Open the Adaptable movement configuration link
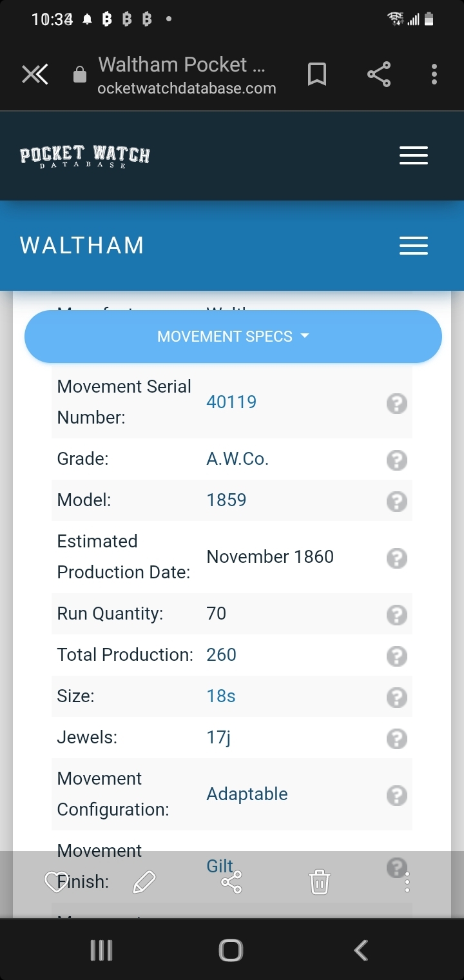The image size is (464, 980). (247, 794)
